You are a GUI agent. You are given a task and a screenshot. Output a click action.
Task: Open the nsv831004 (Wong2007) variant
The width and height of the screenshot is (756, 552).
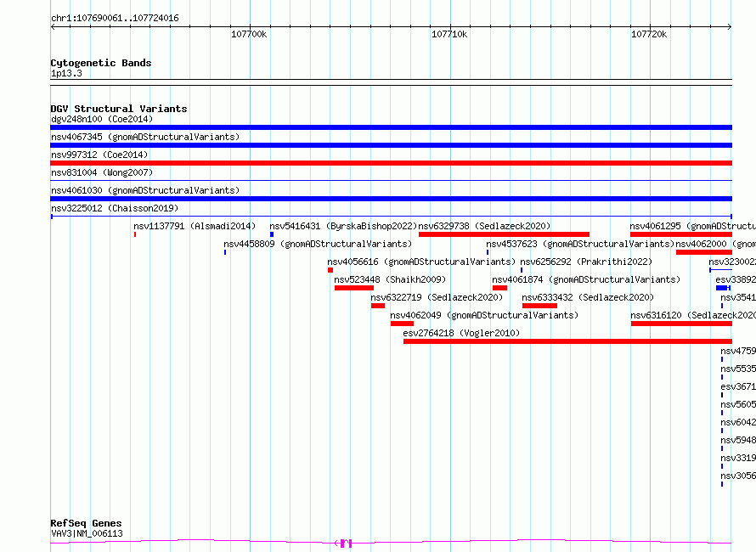102,172
